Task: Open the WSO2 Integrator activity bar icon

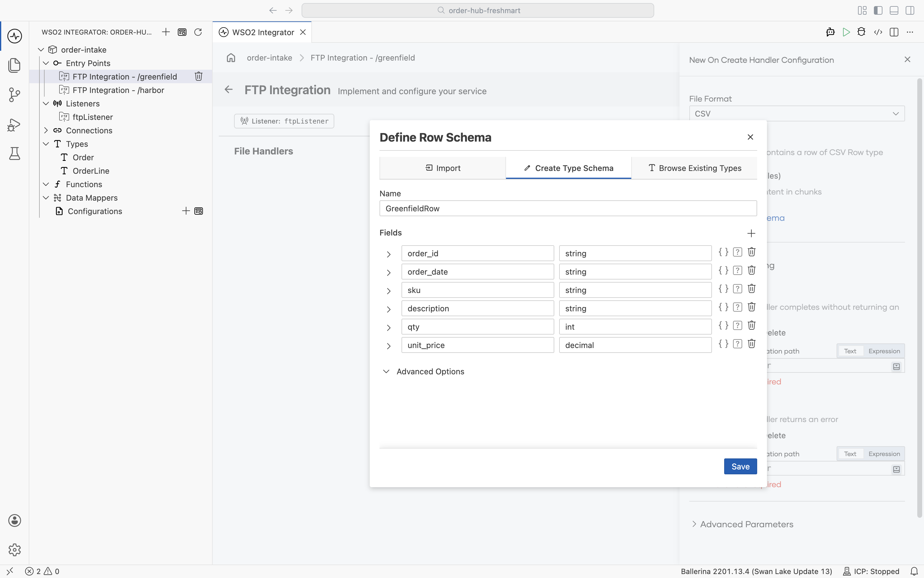Action: (x=14, y=36)
